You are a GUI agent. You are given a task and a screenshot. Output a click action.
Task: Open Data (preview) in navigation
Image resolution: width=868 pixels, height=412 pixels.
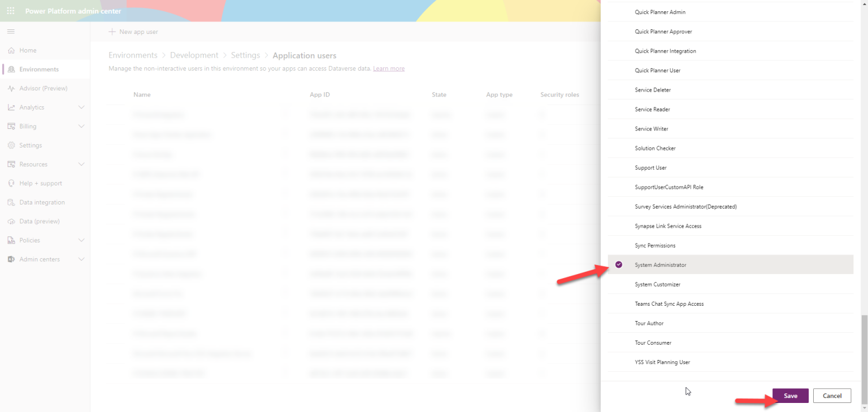tap(40, 222)
